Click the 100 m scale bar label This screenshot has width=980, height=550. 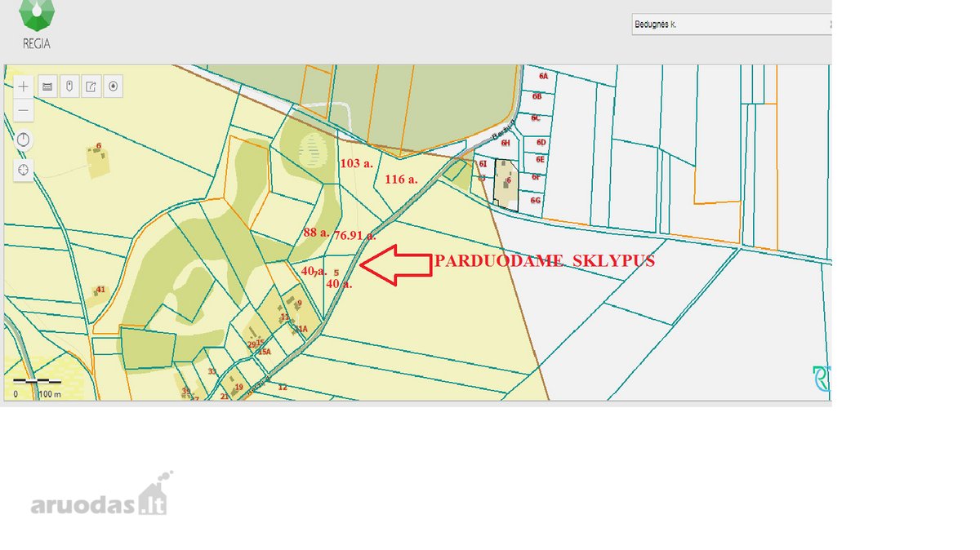point(50,394)
